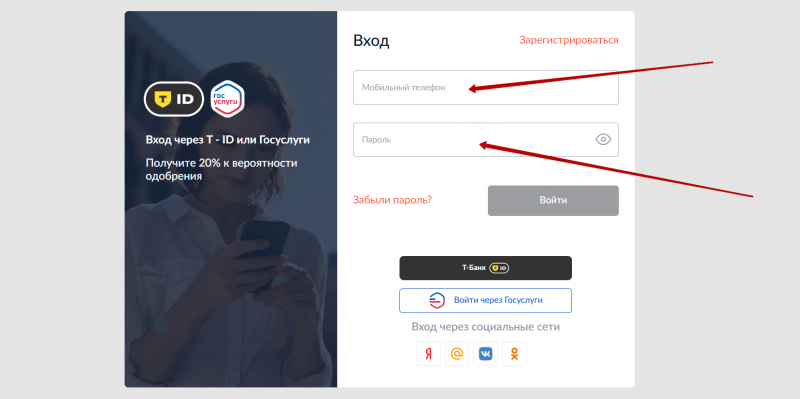Viewport: 800px width, 399px height.
Task: Click the grey Войти button
Action: coord(553,201)
